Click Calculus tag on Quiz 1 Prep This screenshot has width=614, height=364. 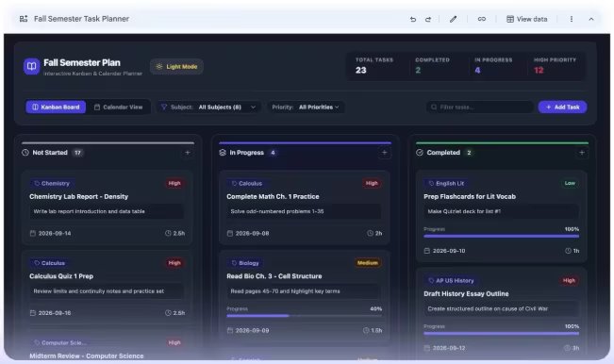click(x=50, y=263)
